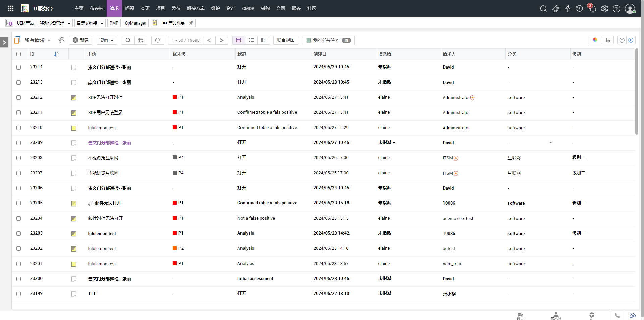
Task: Switch to list view icon
Action: pyautogui.click(x=251, y=40)
